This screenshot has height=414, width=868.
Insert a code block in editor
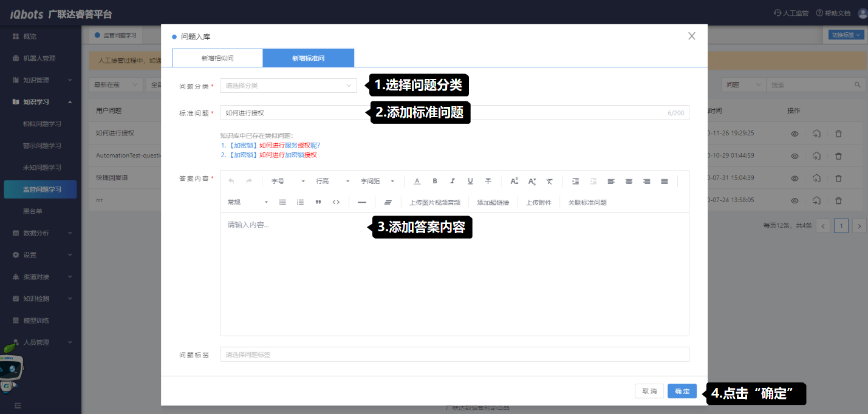pos(336,202)
